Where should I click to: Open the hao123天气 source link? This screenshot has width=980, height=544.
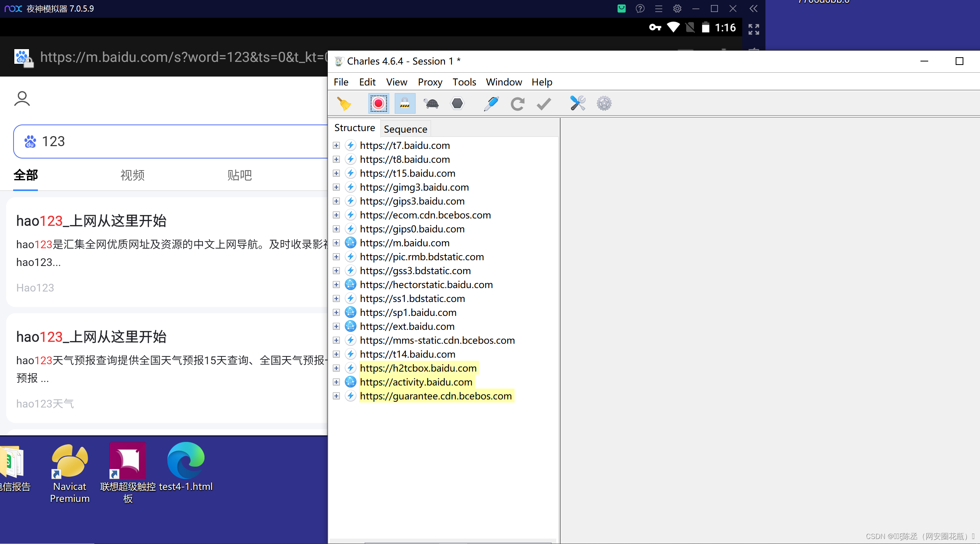pyautogui.click(x=45, y=404)
